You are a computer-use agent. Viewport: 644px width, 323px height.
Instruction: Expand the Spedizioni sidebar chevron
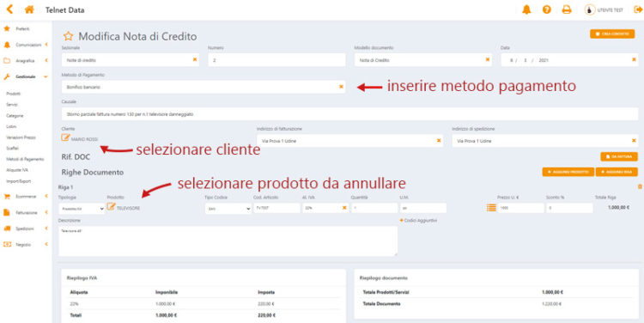(x=46, y=229)
